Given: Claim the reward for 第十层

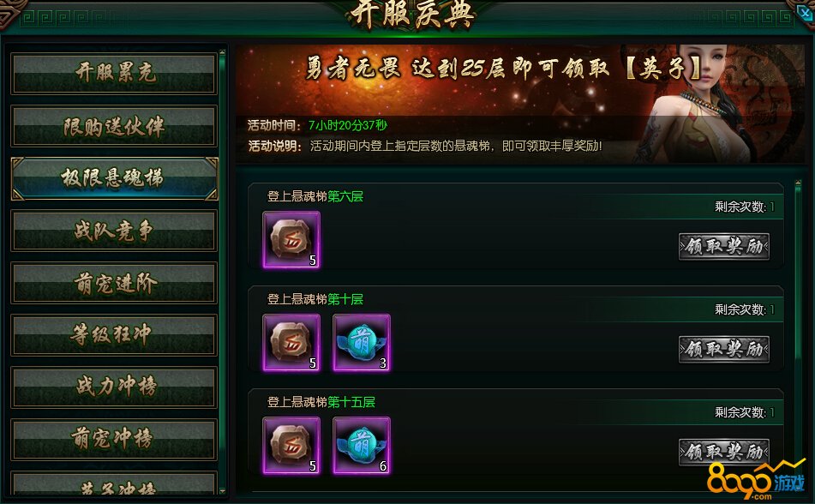Looking at the screenshot, I should click(724, 349).
